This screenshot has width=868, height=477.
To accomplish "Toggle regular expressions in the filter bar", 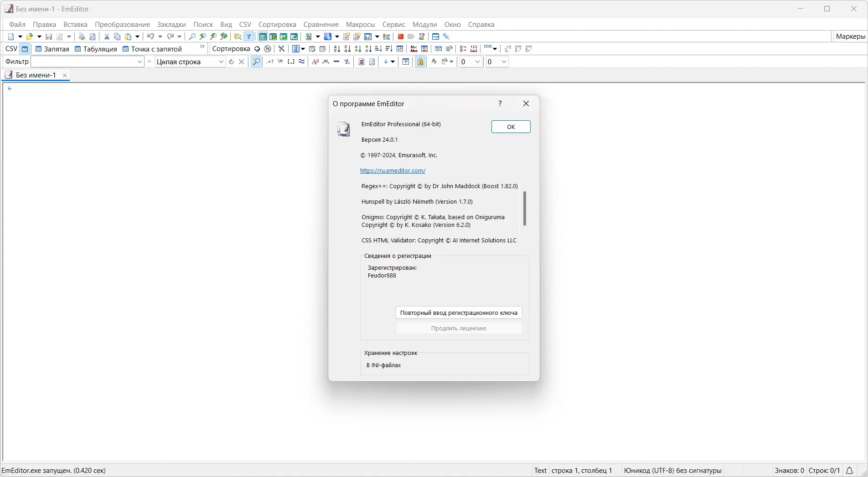I will (270, 62).
